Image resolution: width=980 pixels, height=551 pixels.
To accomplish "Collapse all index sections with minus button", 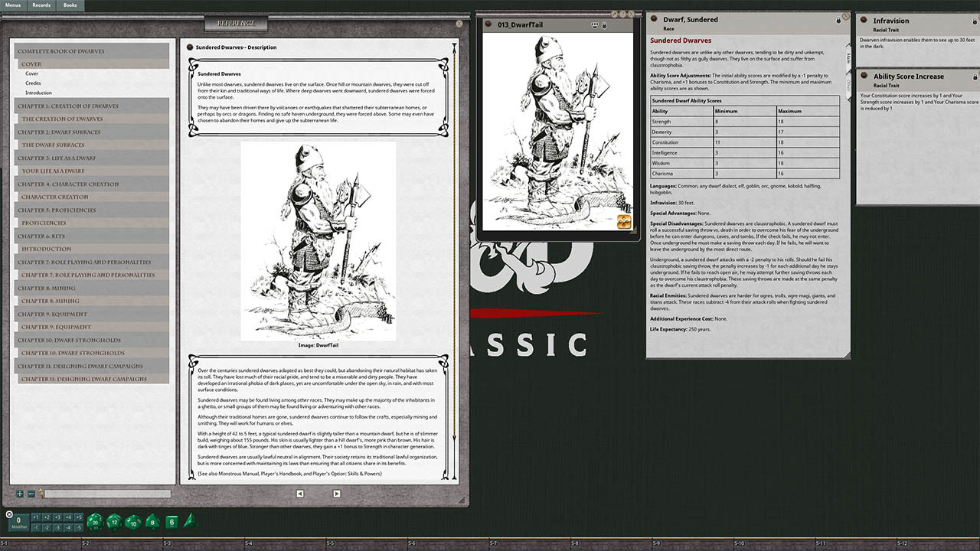I will tap(31, 494).
